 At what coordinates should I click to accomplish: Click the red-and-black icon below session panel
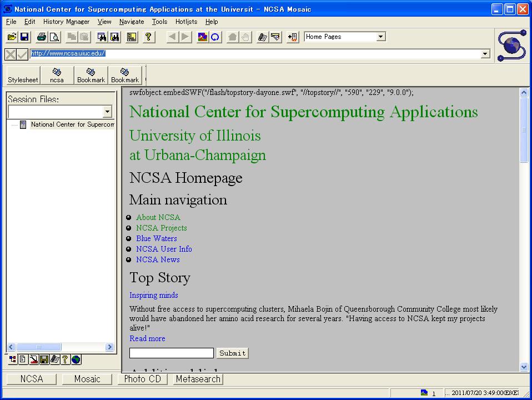pyautogui.click(x=33, y=359)
